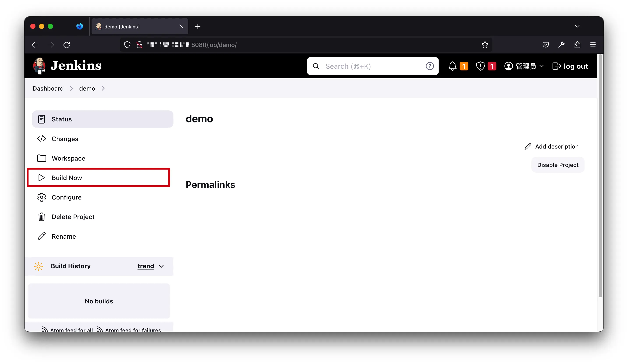Click the Rename pencil icon in sidebar
This screenshot has width=628, height=364.
tap(41, 236)
